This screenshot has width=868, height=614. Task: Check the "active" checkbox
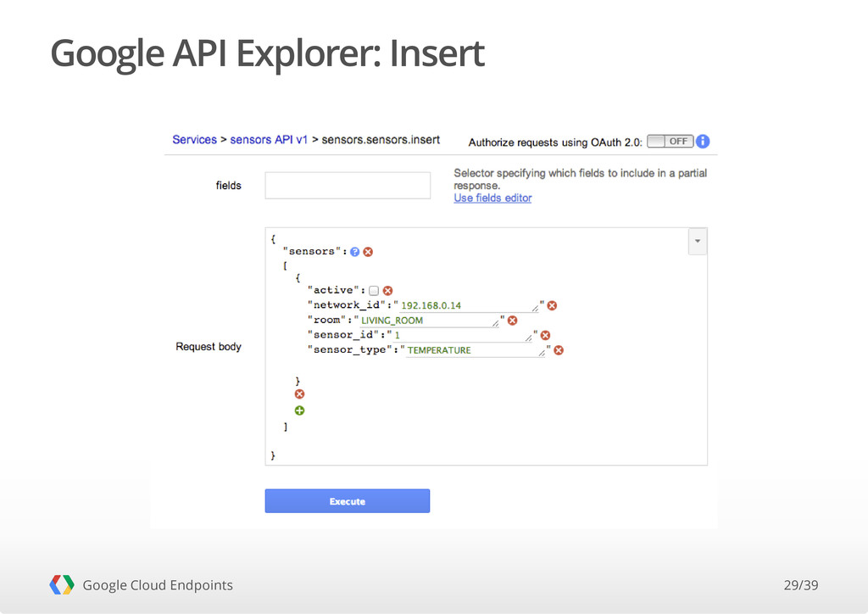click(374, 291)
